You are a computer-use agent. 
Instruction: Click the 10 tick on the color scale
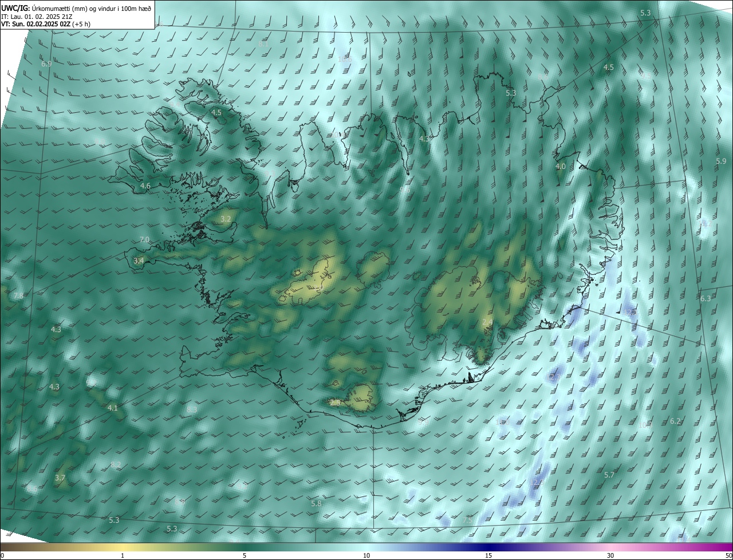pos(366,556)
